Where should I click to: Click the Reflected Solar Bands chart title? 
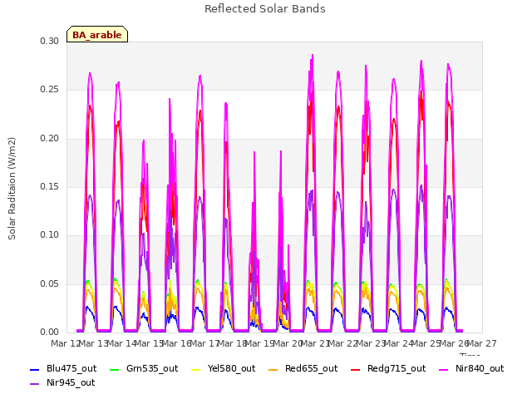click(x=265, y=9)
